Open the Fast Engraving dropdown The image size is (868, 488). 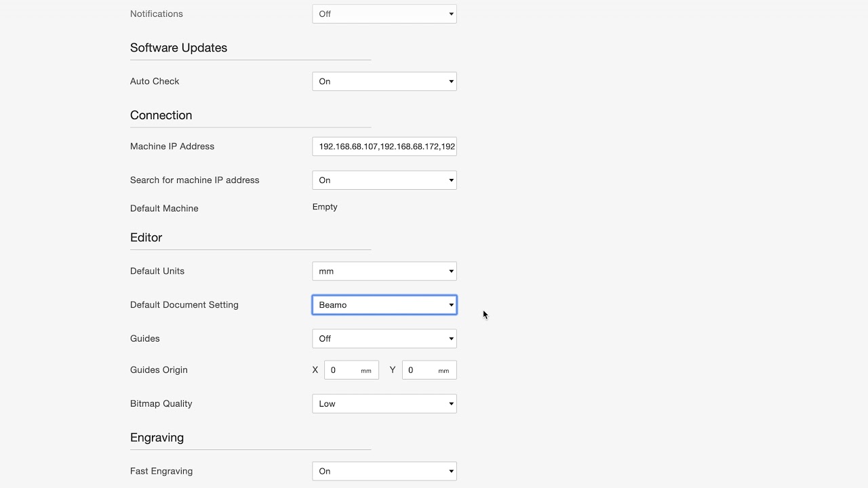pyautogui.click(x=384, y=471)
